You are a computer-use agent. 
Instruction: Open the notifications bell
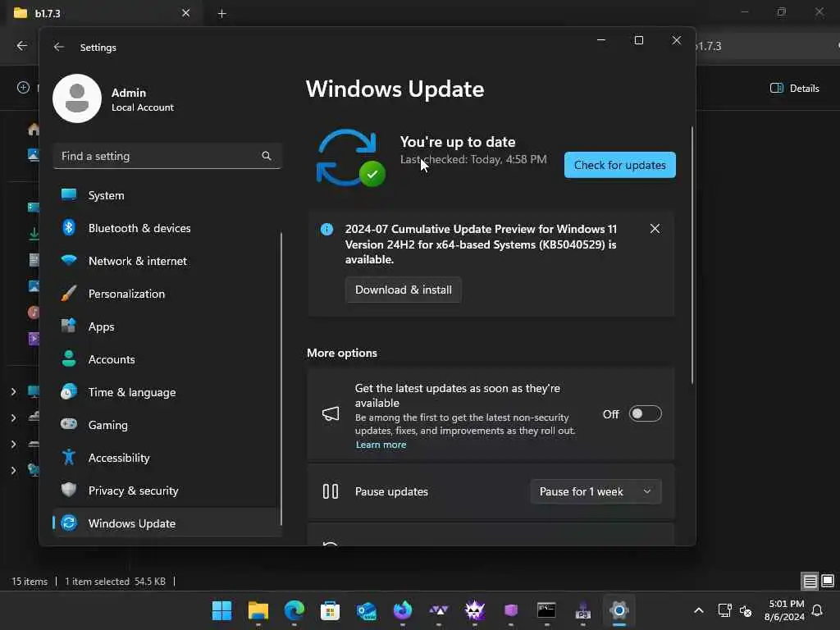pos(817,610)
